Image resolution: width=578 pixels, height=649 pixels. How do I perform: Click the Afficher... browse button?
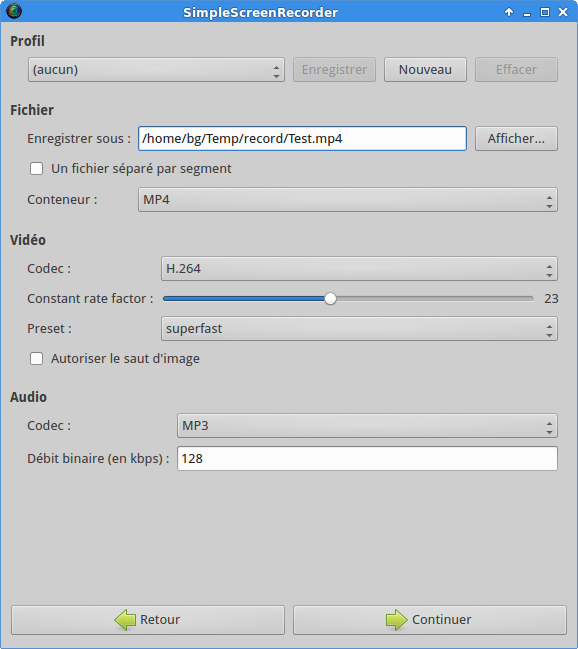(x=516, y=139)
